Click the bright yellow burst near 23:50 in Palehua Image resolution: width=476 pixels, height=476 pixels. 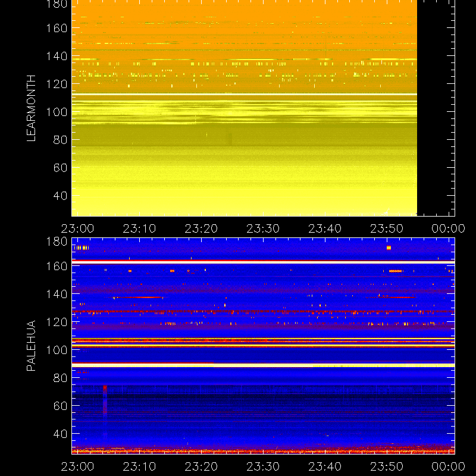point(389,248)
